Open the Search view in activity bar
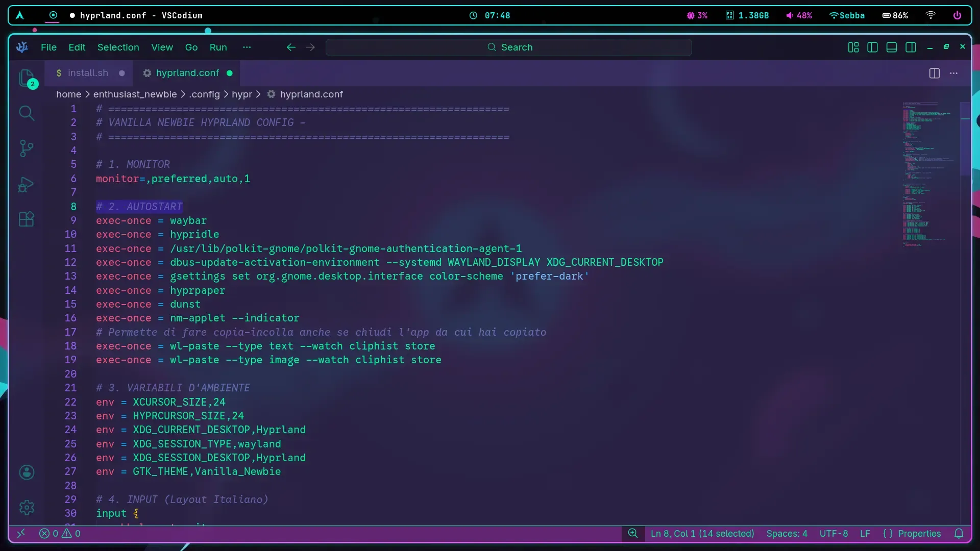This screenshot has width=980, height=551. 27,113
